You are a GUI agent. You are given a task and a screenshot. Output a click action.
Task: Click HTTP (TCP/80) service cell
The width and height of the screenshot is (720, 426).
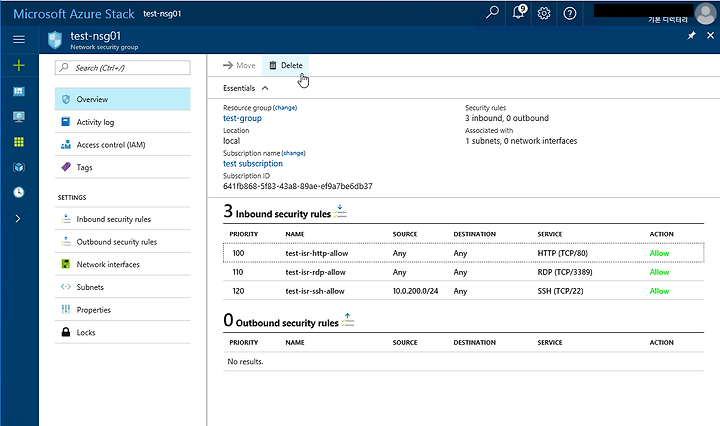coord(562,253)
